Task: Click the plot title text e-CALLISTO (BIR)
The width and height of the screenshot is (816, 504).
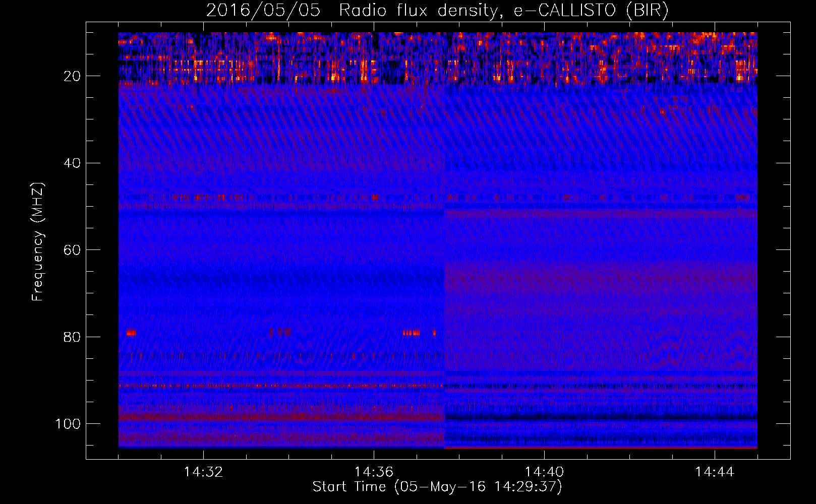Action: tap(591, 11)
